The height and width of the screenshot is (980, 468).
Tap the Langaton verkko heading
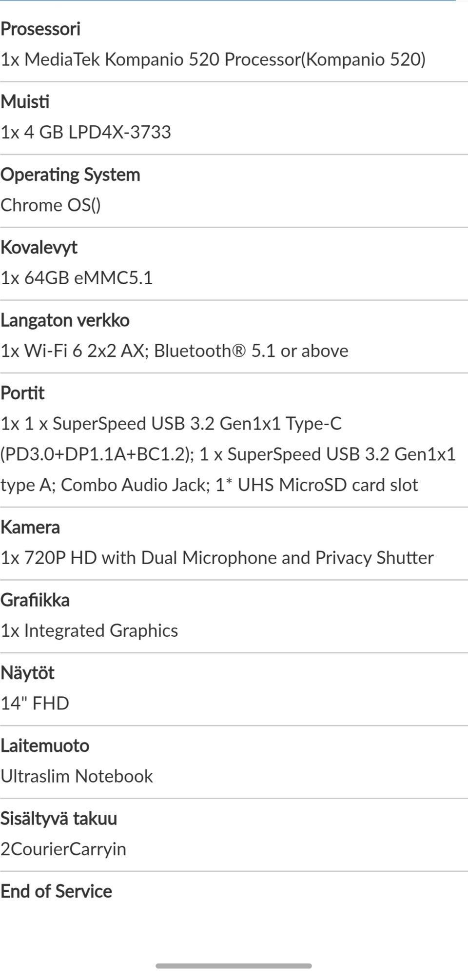click(x=65, y=320)
